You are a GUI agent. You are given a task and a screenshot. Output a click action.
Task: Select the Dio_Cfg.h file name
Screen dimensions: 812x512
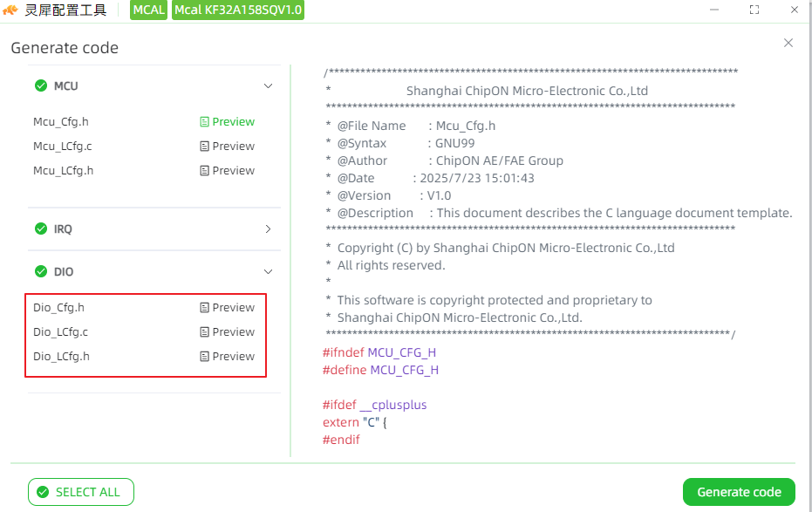(x=58, y=308)
